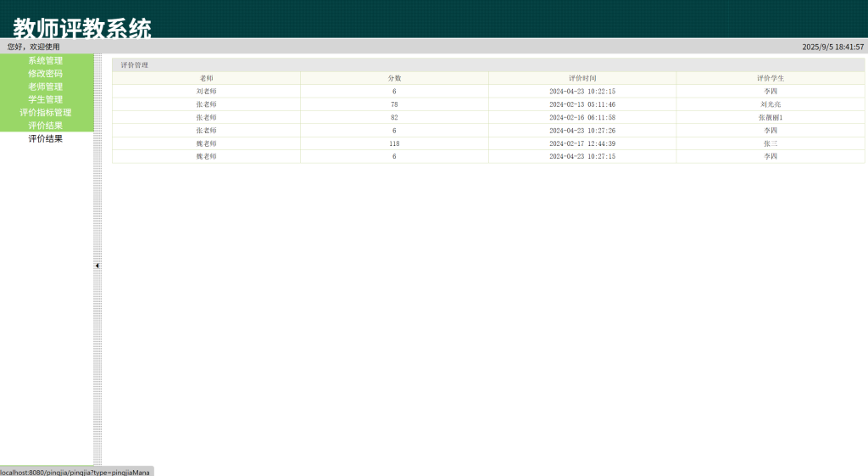This screenshot has height=476, width=868.
Task: Select 张老师 in the row scored 78
Action: [x=207, y=104]
